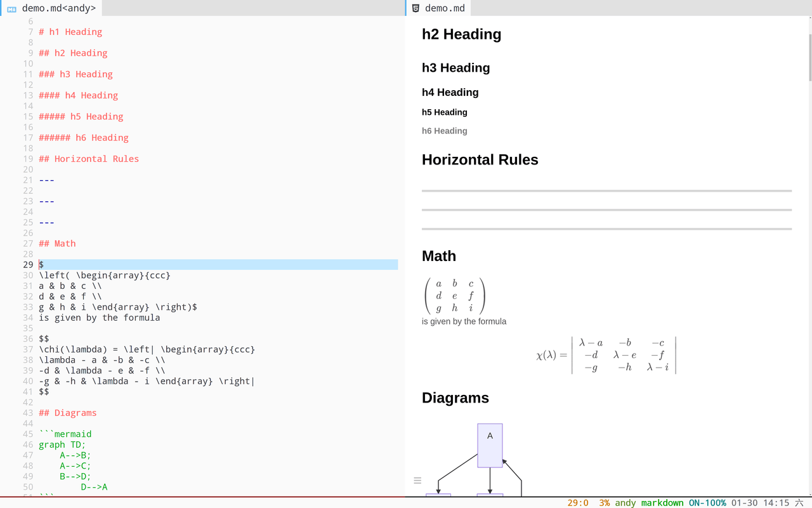Click the 'A-->B;' source line

pyautogui.click(x=75, y=455)
